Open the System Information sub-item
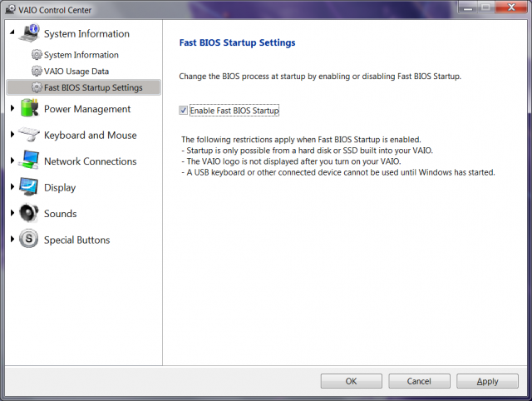 pyautogui.click(x=81, y=55)
